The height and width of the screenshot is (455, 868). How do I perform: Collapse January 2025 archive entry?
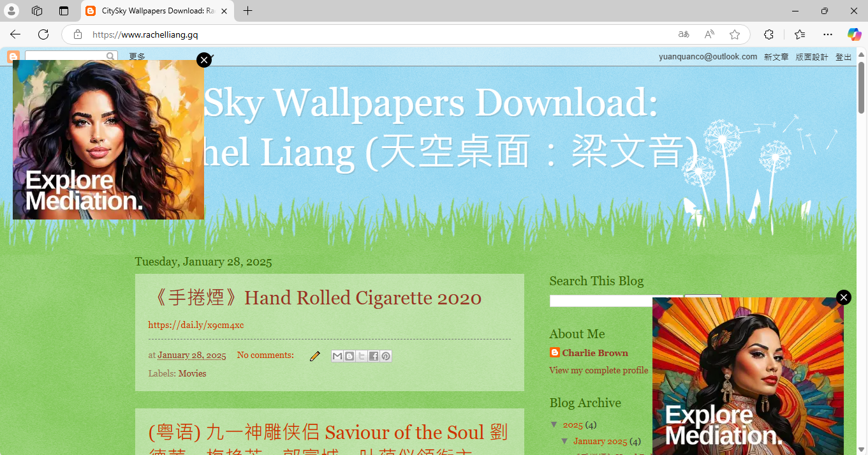(x=564, y=441)
